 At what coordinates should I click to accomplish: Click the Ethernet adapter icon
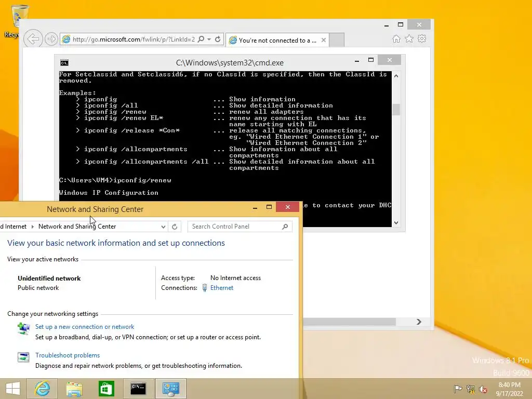point(205,288)
